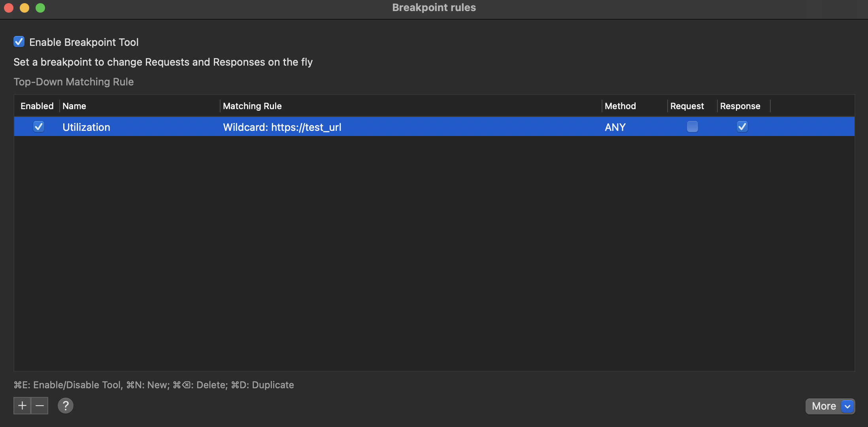Click the Wildcard https://test_url matching rule cell
Viewport: 868px width, 427px height.
coord(282,127)
